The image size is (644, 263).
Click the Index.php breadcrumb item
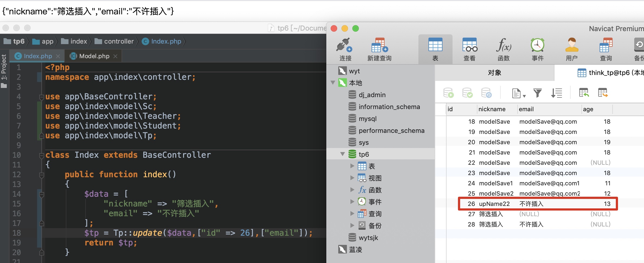click(161, 41)
